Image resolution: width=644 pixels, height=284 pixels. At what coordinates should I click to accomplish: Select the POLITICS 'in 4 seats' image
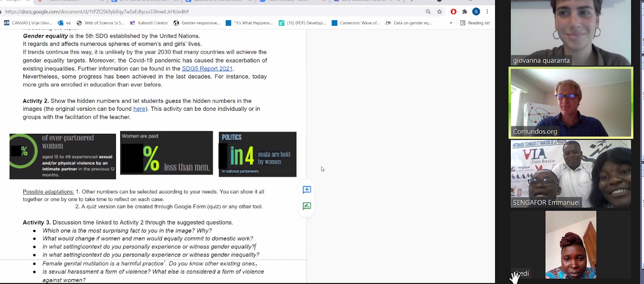pyautogui.click(x=258, y=154)
